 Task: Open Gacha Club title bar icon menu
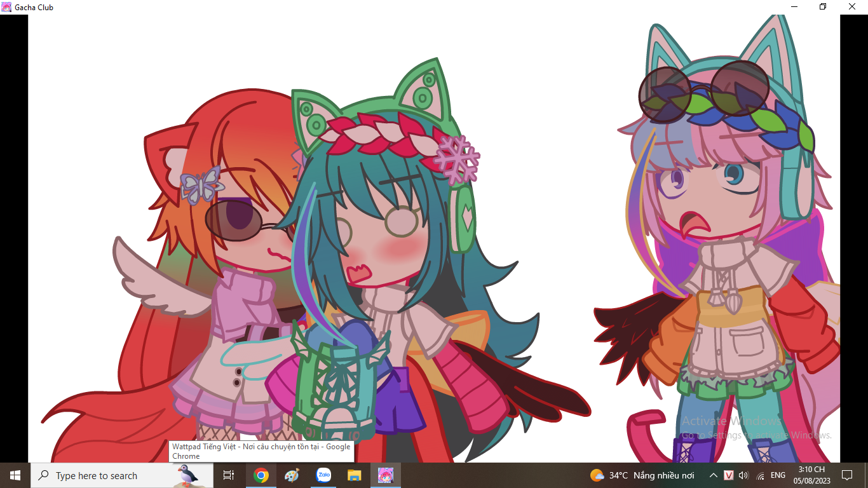pos(6,7)
